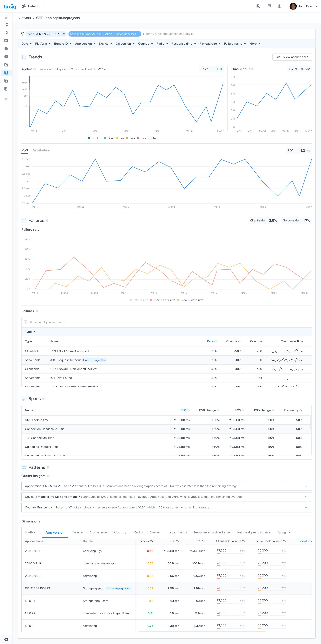Image resolution: width=321 pixels, height=644 pixels.
Task: Click the rocket icon in sidebar
Action: pos(6,65)
